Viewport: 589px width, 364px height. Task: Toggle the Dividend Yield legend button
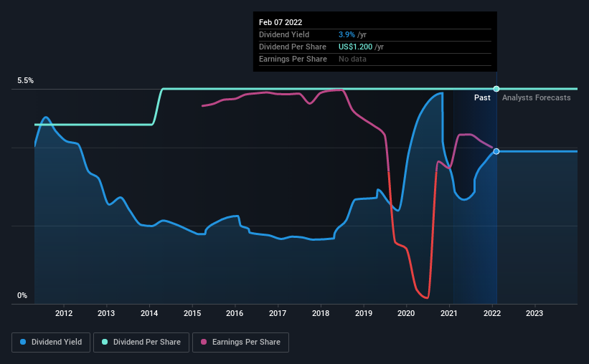click(51, 343)
